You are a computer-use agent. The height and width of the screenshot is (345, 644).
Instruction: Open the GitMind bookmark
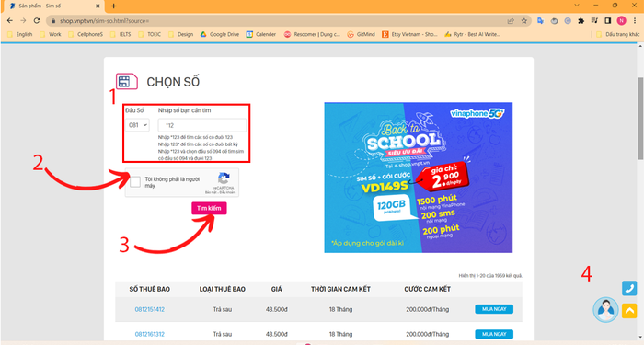click(x=361, y=35)
